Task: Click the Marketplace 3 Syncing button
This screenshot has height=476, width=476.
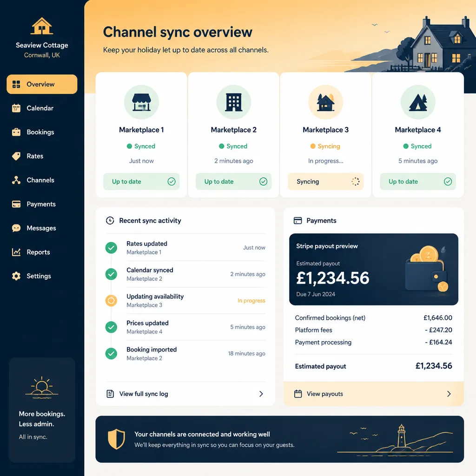Action: [x=326, y=182]
